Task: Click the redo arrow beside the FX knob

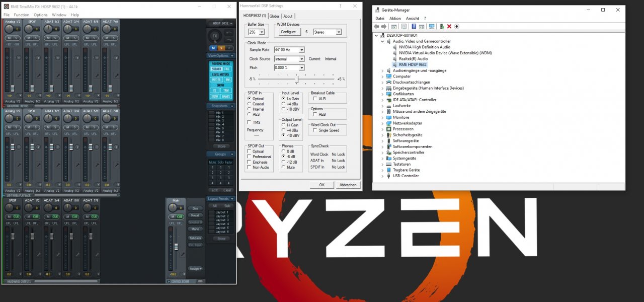Action: coord(228,39)
